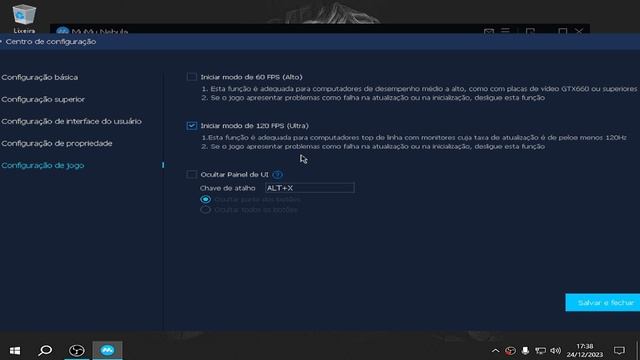The height and width of the screenshot is (360, 640).
Task: Tick the Ocultar Painel de UI checkbox
Action: 191,174
